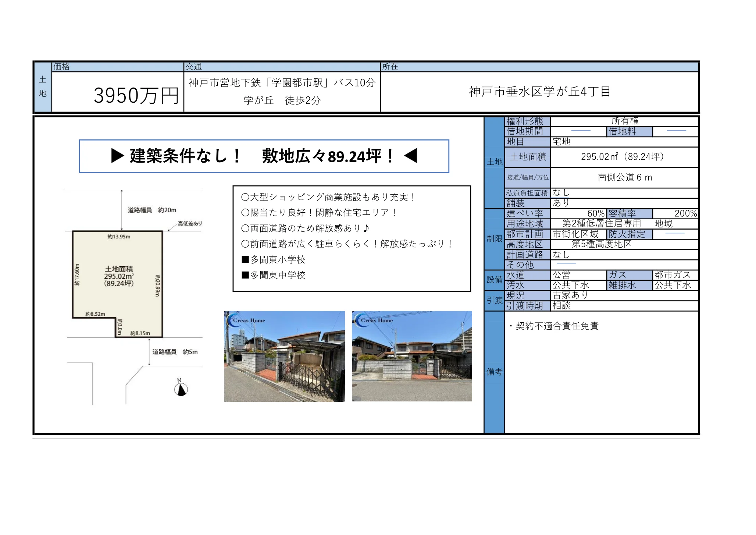Click the 私道負担面積 label cell
The image size is (756, 535).
[528, 193]
